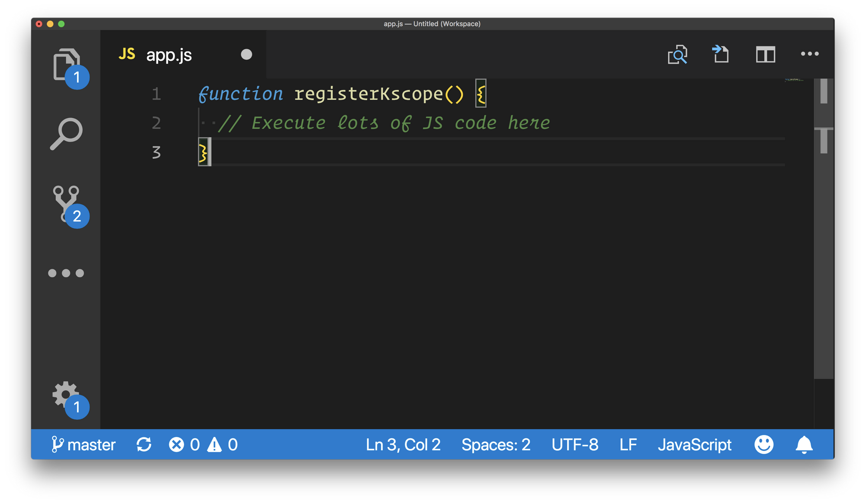This screenshot has width=866, height=504.
Task: Open editor More Actions ellipsis menu
Action: coord(809,54)
